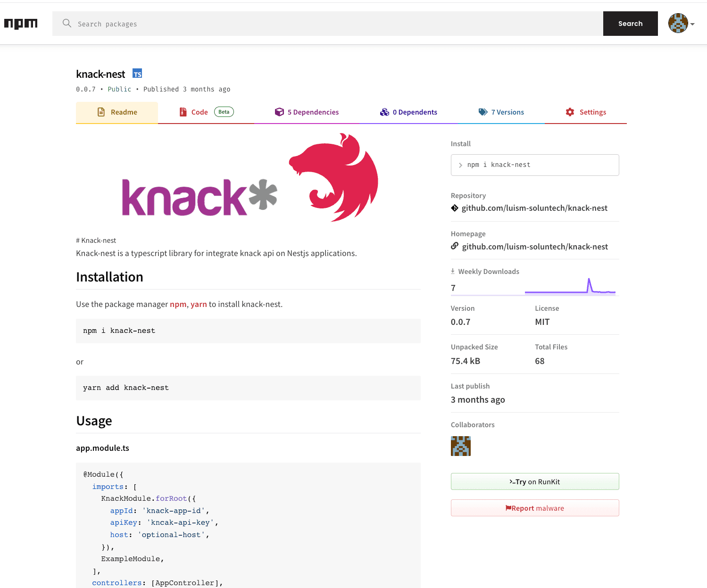Click the GitHub icon next to Repository

coord(454,207)
